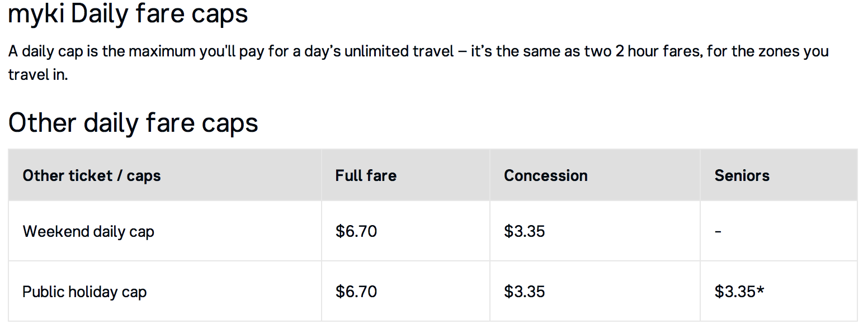Click the word "myki" in the title
868x334 pixels.
pos(36,13)
